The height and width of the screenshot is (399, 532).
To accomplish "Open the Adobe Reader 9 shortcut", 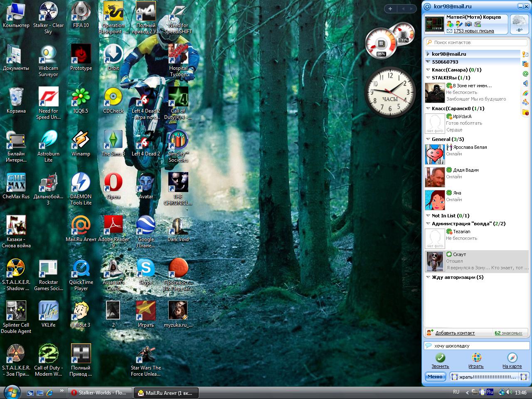I will 113,232.
